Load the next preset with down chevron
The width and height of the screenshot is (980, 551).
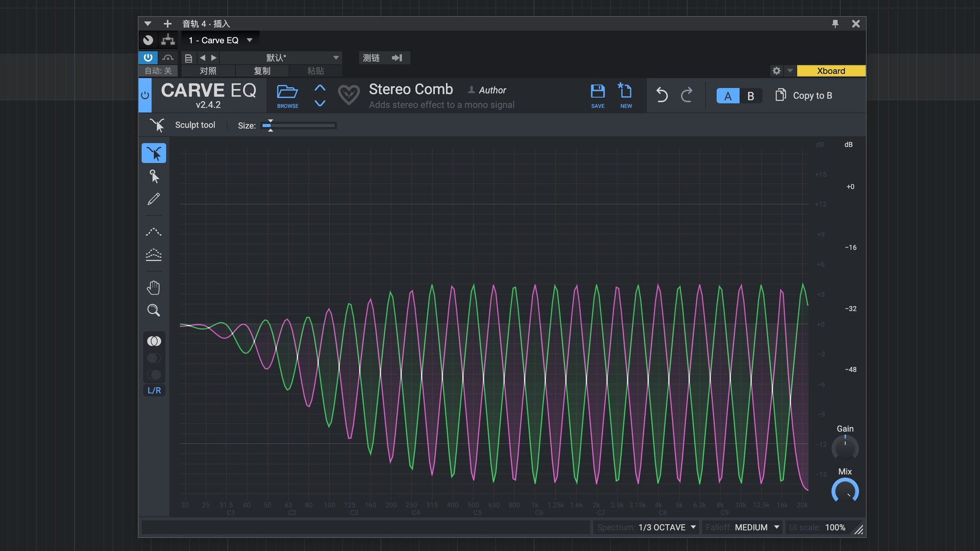pos(320,103)
